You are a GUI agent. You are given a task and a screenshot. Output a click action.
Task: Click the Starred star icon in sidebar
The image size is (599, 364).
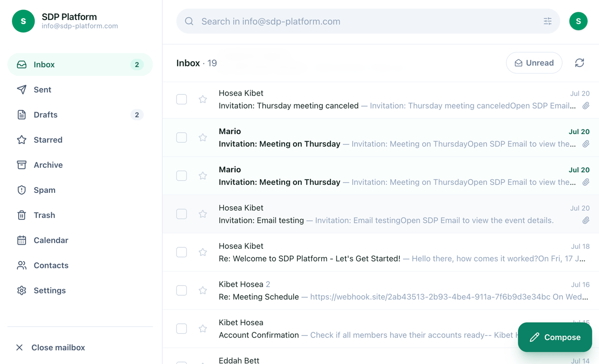tap(22, 140)
